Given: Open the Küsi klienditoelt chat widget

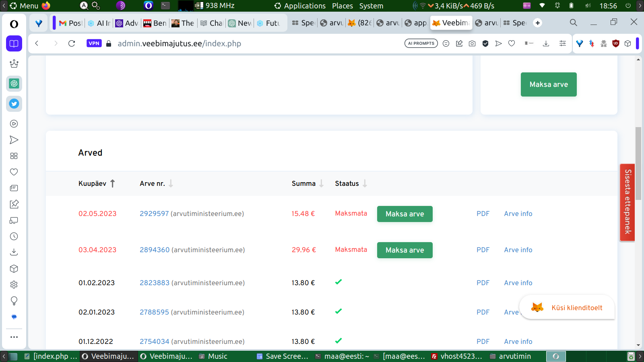Looking at the screenshot, I should [x=567, y=308].
